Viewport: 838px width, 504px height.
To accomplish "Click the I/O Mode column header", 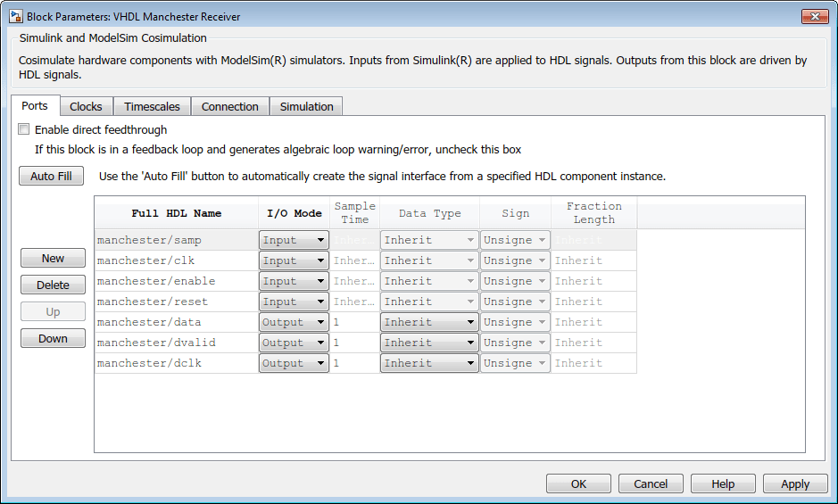I will click(294, 212).
